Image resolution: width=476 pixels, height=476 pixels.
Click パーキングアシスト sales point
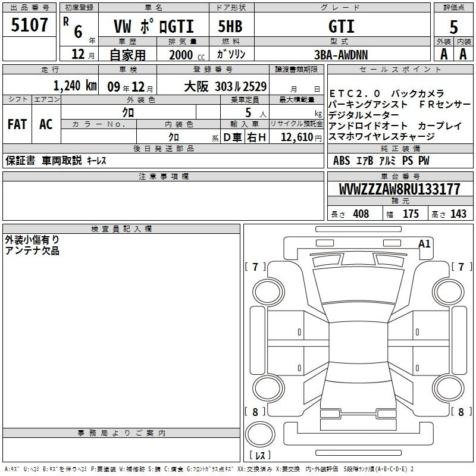[367, 105]
